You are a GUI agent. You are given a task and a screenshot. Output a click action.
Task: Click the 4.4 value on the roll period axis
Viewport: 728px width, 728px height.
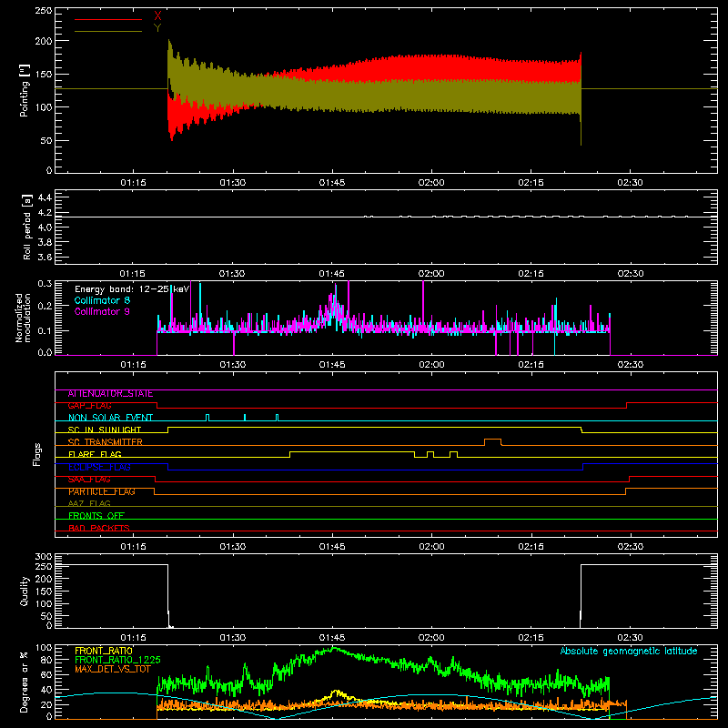[x=45, y=197]
